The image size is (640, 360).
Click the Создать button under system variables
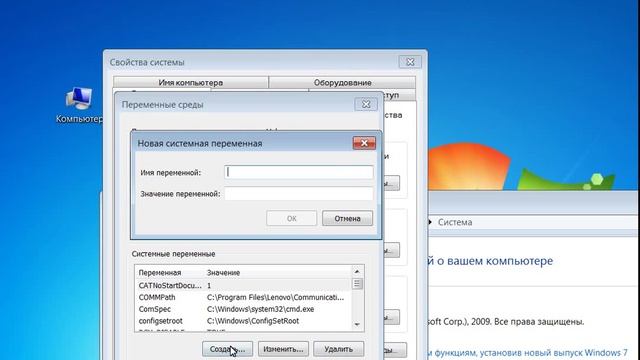tap(227, 349)
